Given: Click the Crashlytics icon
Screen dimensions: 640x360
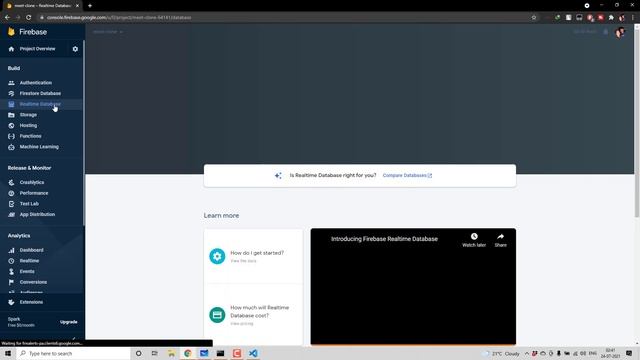Looking at the screenshot, I should point(11,182).
